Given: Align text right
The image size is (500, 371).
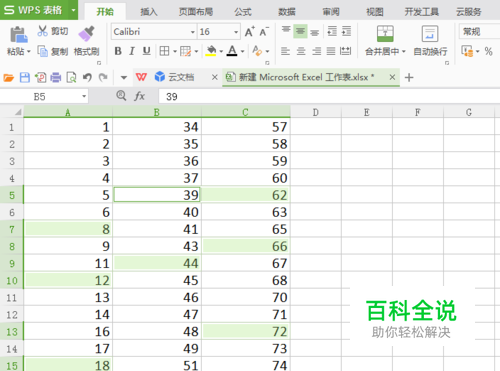Looking at the screenshot, I should (316, 51).
